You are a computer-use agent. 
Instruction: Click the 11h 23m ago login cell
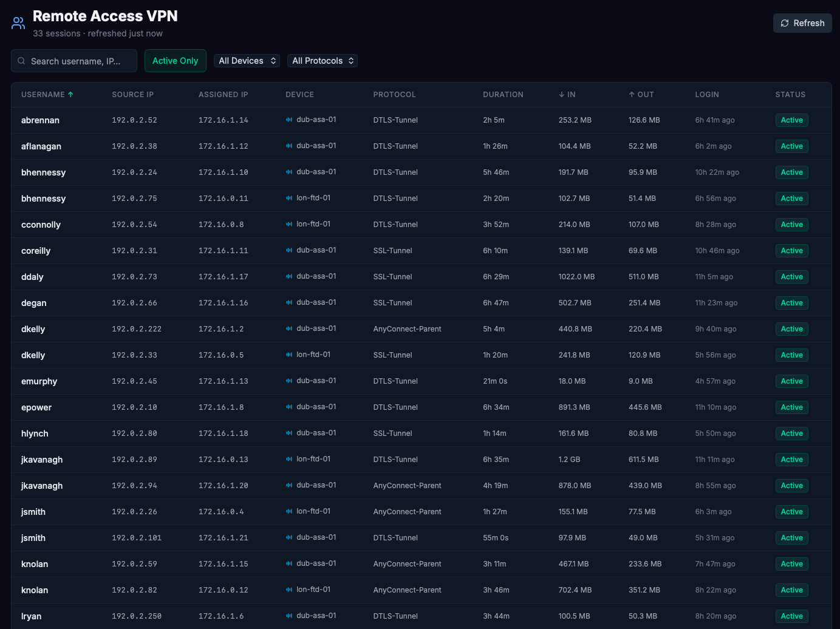717,303
